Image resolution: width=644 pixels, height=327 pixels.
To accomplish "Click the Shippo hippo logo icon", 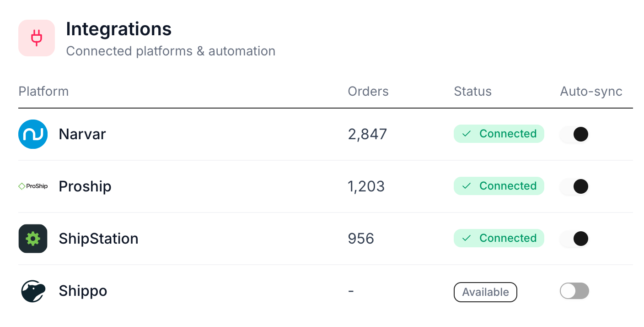I will (x=33, y=291).
